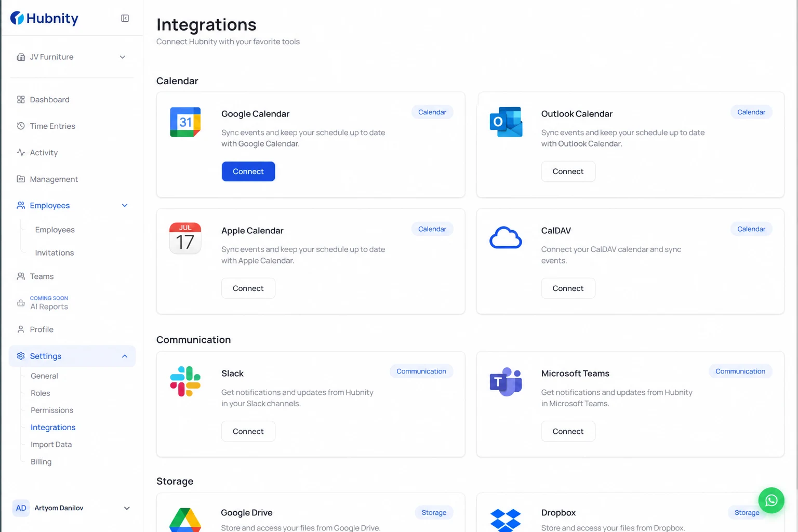Screen dimensions: 798x532
Task: Click Storage tag on Dropbox card
Action: pos(747,513)
